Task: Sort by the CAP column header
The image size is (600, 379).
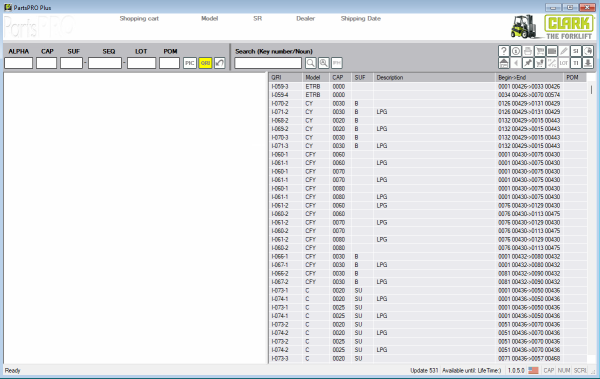Action: [341, 77]
